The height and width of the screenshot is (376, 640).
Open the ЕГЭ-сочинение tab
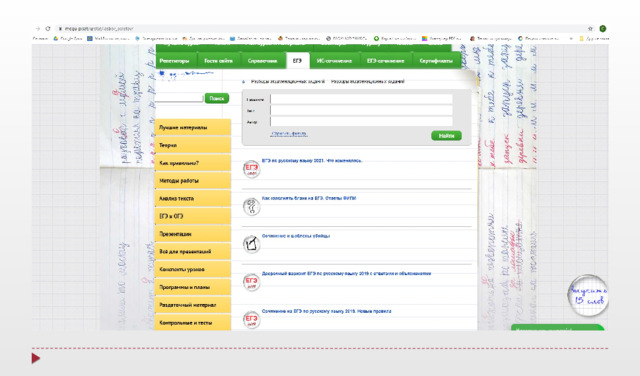pyautogui.click(x=386, y=61)
